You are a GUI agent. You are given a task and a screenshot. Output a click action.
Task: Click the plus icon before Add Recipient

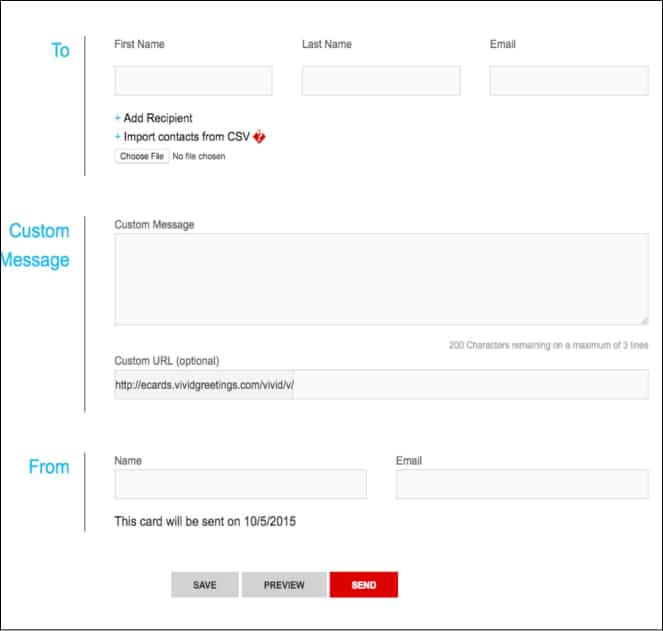[x=117, y=118]
